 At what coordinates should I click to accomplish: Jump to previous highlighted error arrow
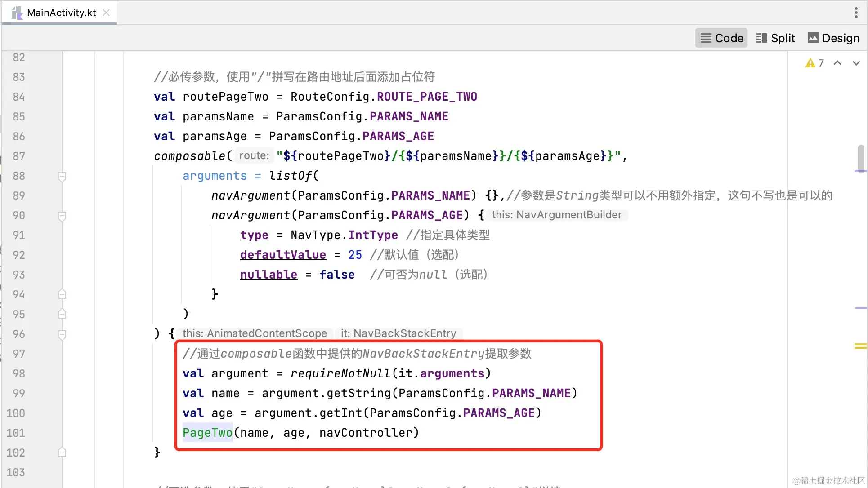837,63
